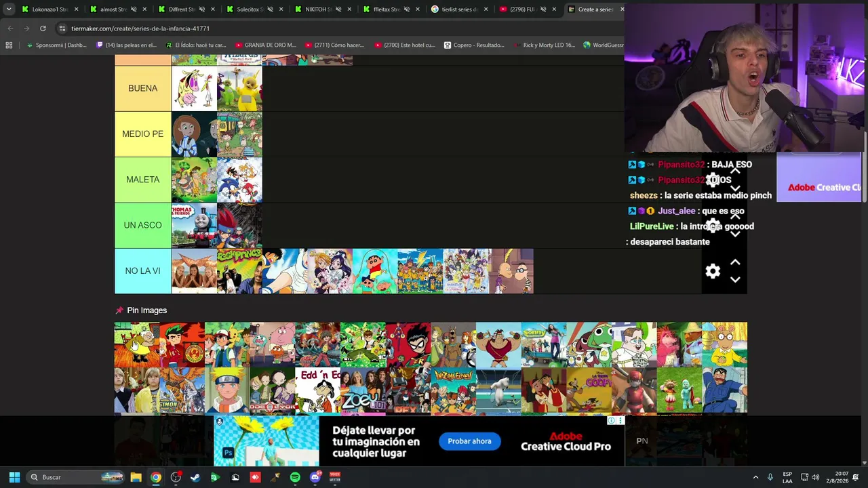Open Google Chrome from the taskbar
The width and height of the screenshot is (868, 488).
(156, 477)
